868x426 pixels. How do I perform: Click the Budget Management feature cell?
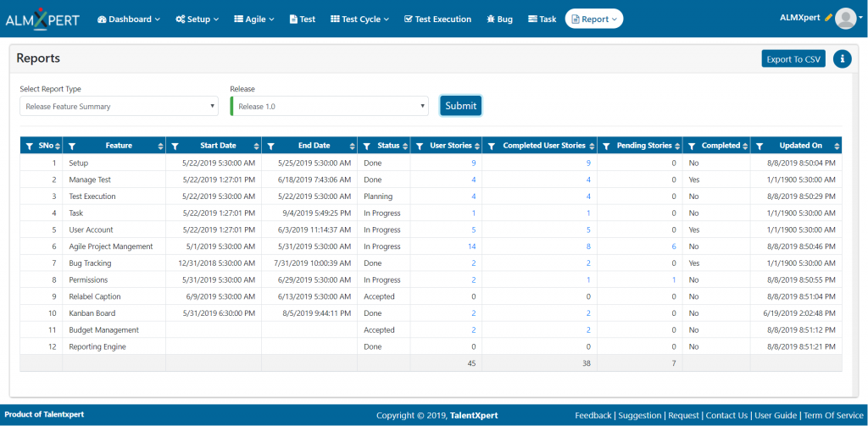click(114, 329)
